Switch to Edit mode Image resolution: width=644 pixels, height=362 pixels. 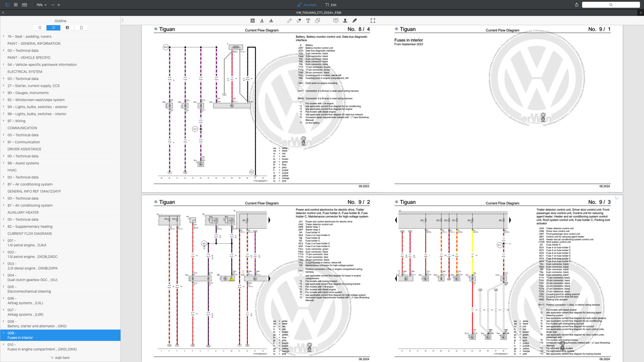pos(331,5)
